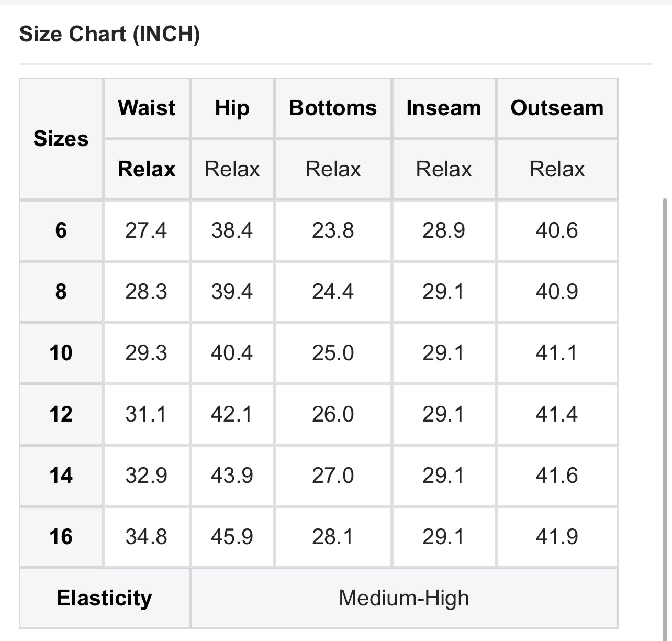Click the size 8 waist value 28.3
This screenshot has height=641, width=672.
click(146, 292)
